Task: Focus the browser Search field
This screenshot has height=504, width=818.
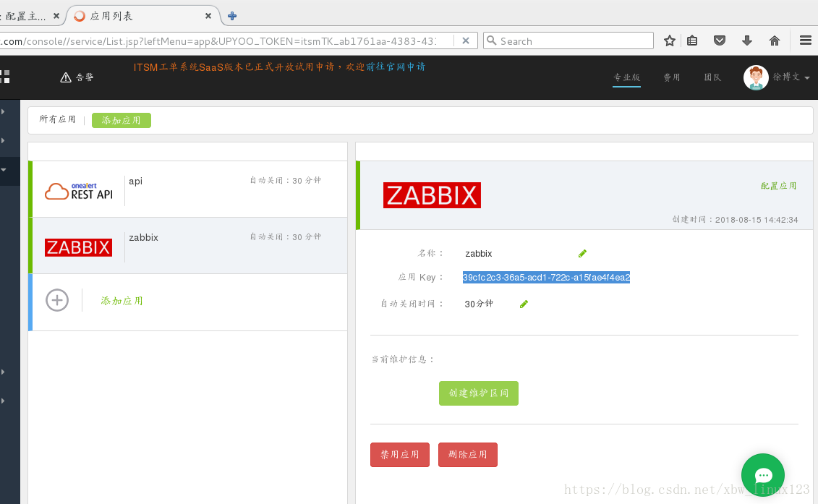Action: click(568, 40)
